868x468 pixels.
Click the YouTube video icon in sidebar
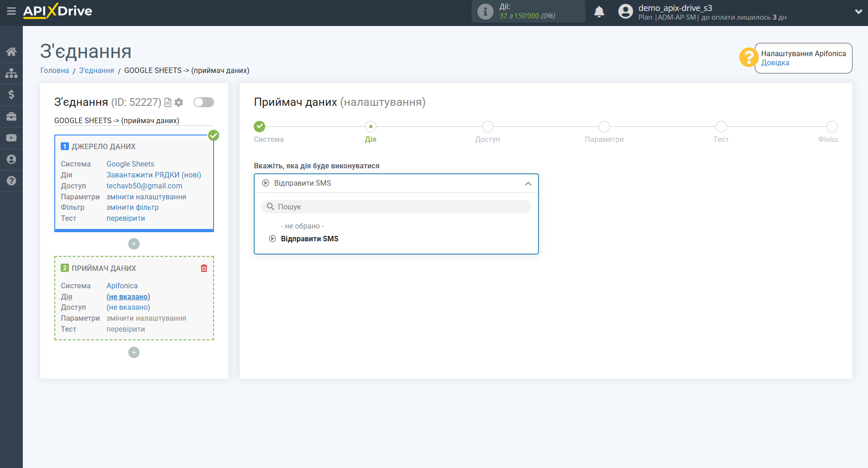tap(11, 138)
